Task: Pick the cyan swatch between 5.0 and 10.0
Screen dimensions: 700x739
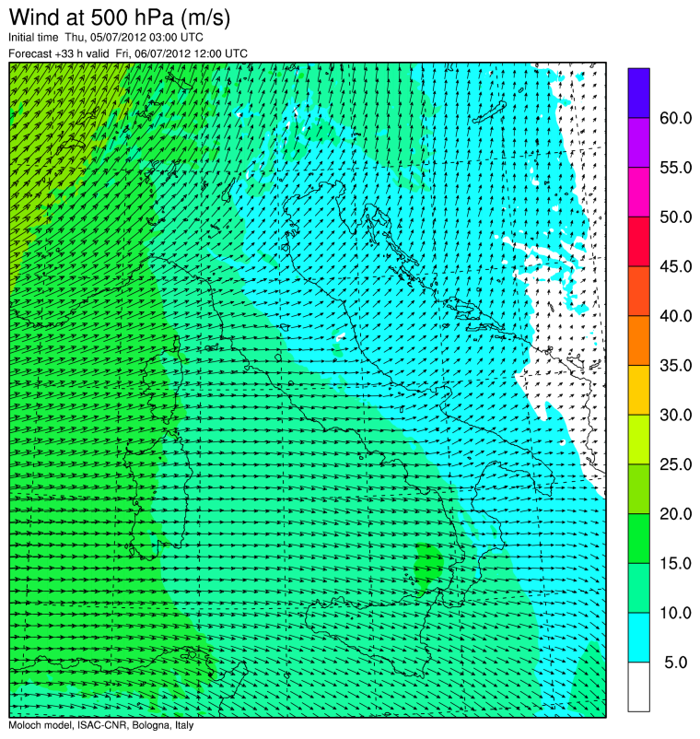Action: [x=639, y=638]
